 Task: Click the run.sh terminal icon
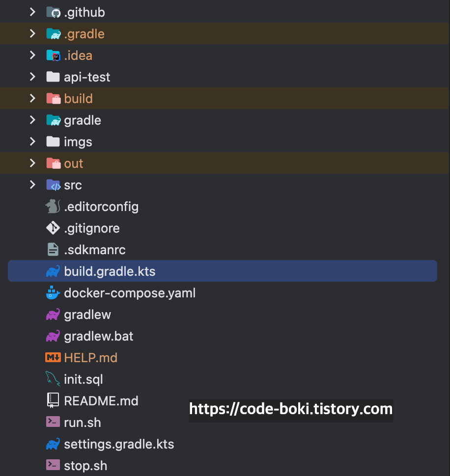[x=53, y=422]
